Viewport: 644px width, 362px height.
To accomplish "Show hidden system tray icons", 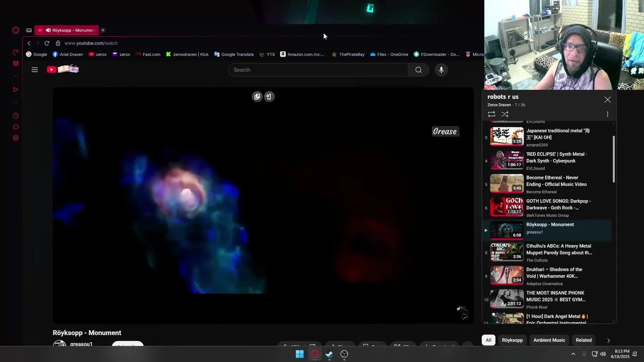I will (x=573, y=354).
